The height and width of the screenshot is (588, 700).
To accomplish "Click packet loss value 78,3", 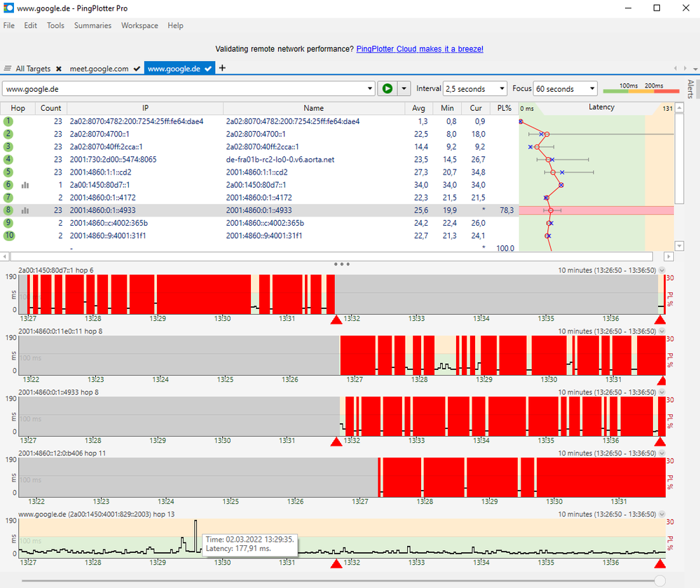I will point(507,210).
